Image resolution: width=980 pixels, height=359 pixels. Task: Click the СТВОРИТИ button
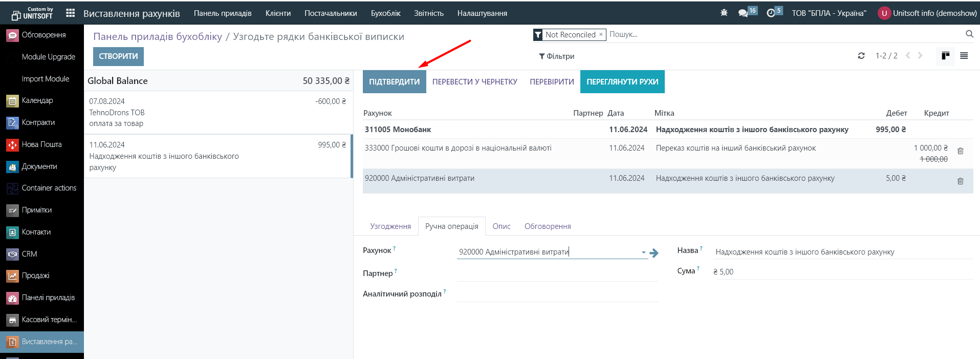point(118,56)
